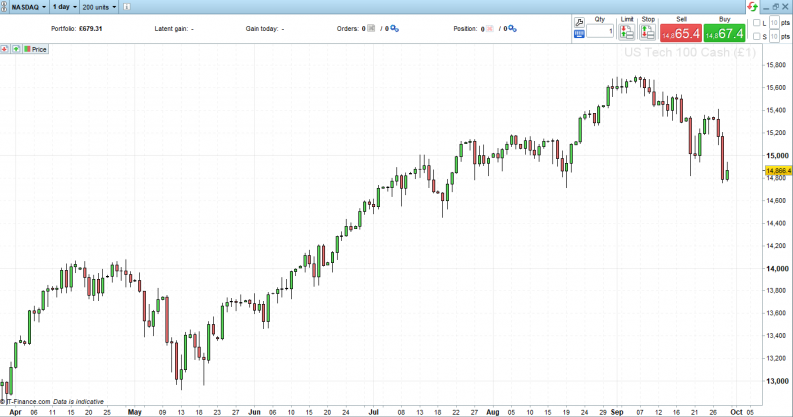
Task: Click the red-green refresh arrows icon
Action: pyautogui.click(x=753, y=7)
